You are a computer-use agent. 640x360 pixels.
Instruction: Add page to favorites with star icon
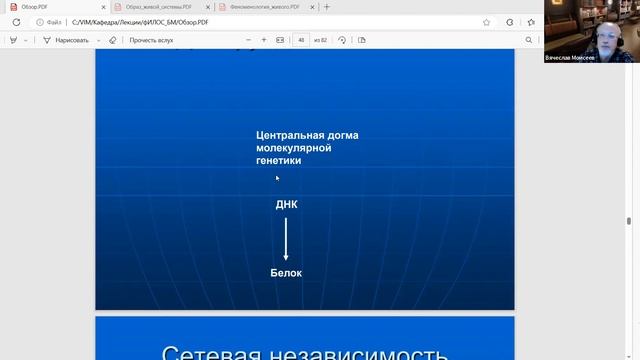click(486, 22)
